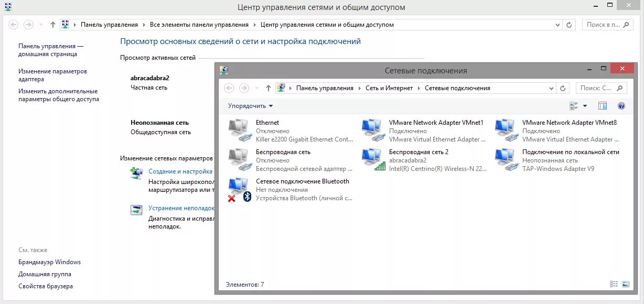Click Неопознанная сеть heading
This screenshot has width=644, height=304.
[x=159, y=123]
